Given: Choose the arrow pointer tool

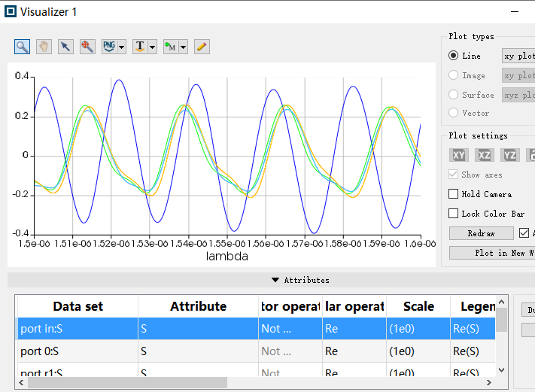Looking at the screenshot, I should pyautogui.click(x=65, y=47).
